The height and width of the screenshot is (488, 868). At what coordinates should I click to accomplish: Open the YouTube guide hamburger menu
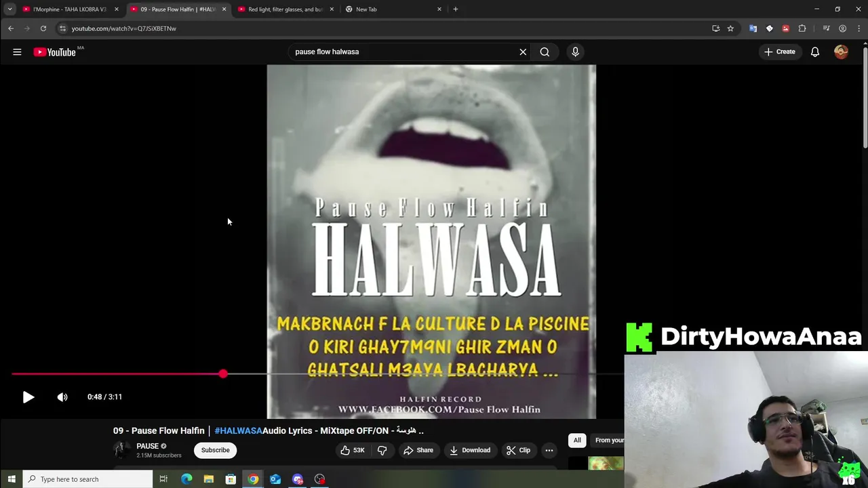[x=17, y=52]
